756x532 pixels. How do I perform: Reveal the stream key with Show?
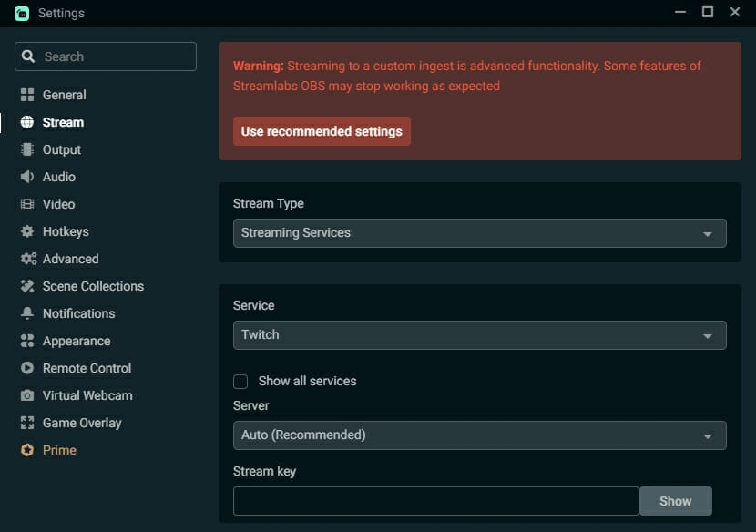point(675,500)
